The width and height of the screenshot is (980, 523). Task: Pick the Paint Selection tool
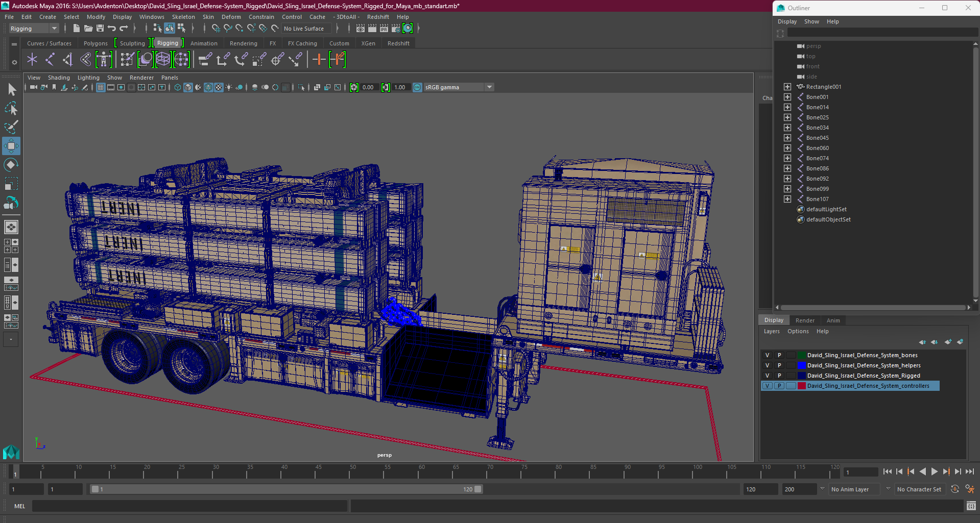click(11, 127)
